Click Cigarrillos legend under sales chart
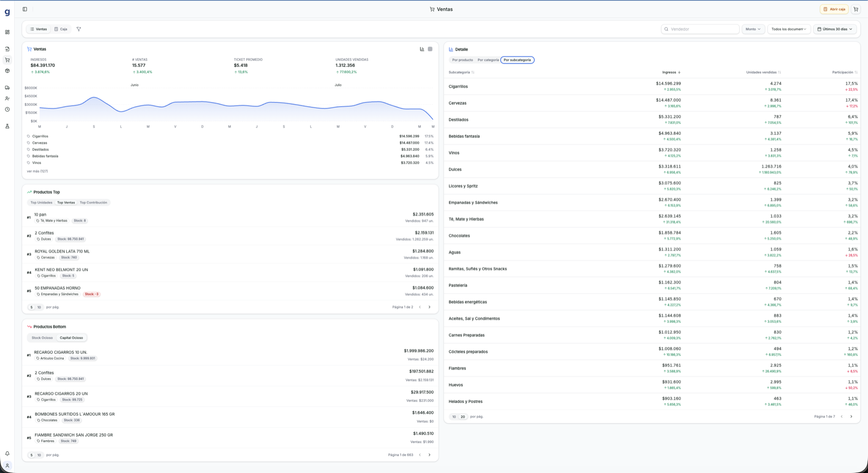Screen dimensions: 868x473 click(x=40, y=136)
